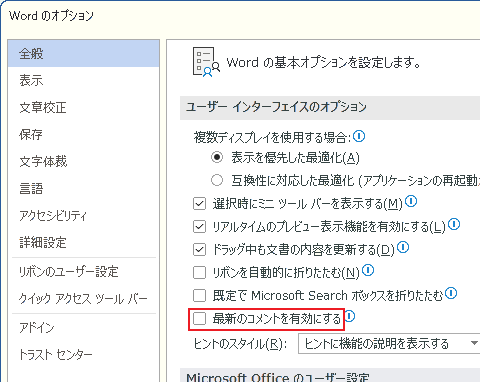Uncheck ドラッグ中も文書の内容を更新する

199,249
